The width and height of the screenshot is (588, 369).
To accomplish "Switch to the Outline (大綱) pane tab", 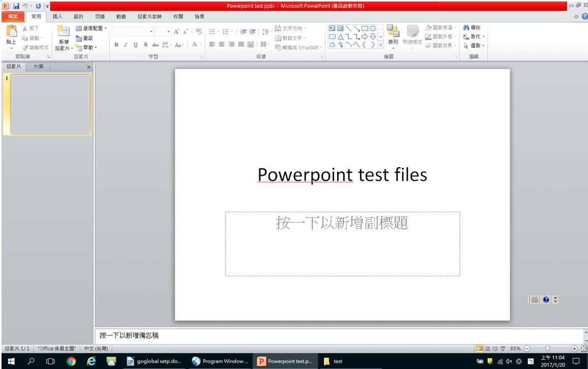I will click(38, 67).
